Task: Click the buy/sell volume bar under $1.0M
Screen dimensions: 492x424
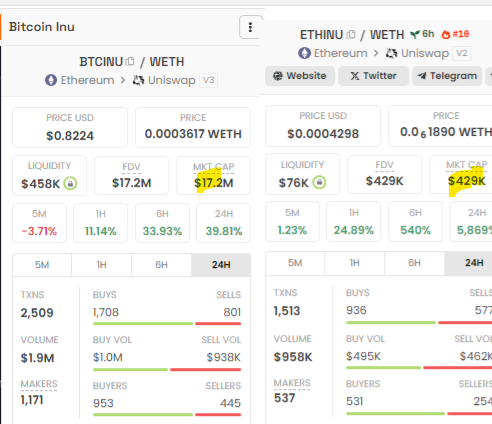Action: pos(167,369)
